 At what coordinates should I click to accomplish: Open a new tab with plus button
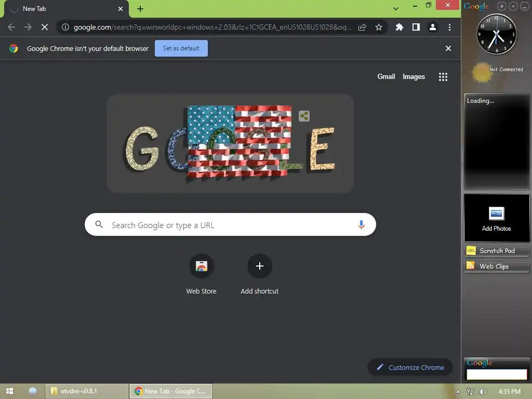click(140, 9)
